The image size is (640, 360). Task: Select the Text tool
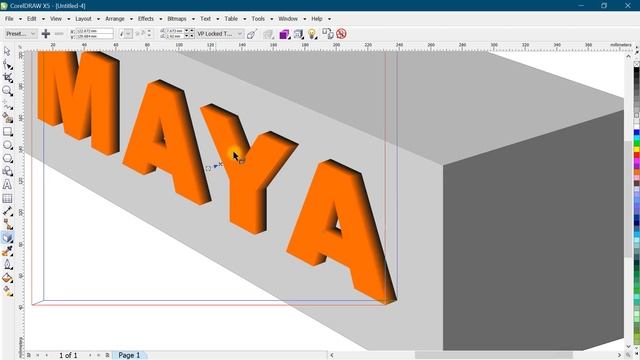point(7,184)
